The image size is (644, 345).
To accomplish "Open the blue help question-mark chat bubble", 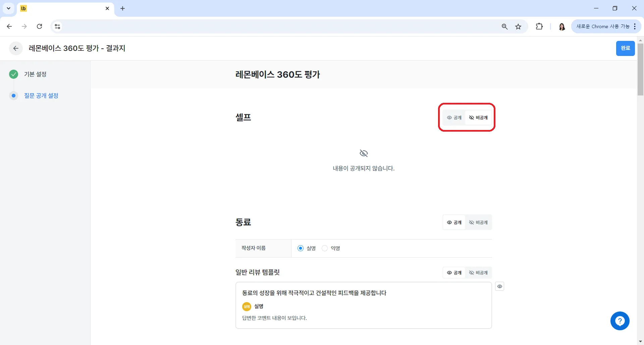I will (620, 321).
